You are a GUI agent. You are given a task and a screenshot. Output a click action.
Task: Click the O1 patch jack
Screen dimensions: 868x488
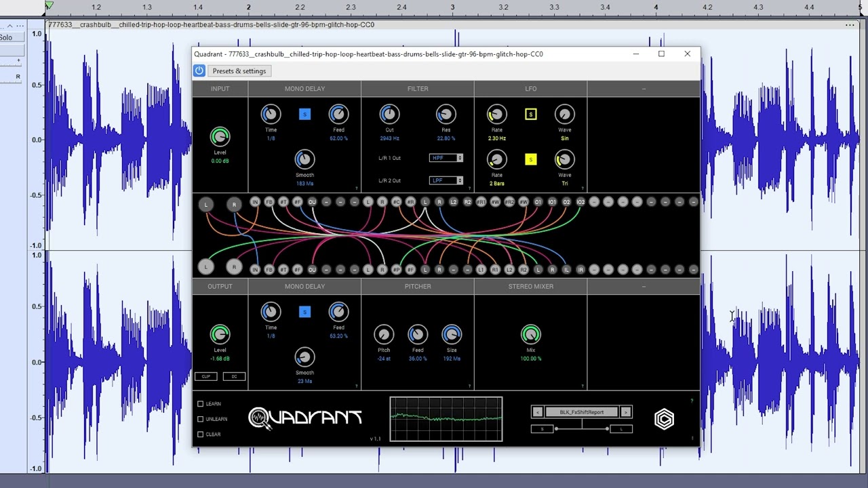[538, 202]
